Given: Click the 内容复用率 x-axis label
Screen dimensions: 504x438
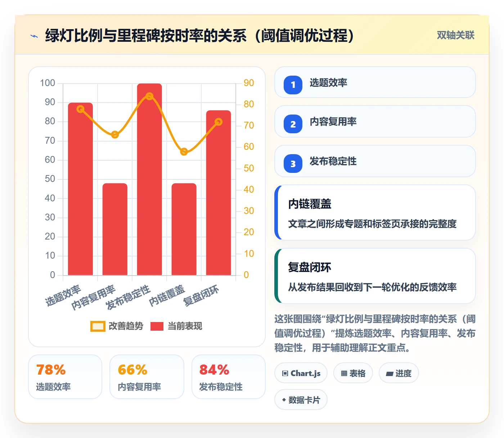Looking at the screenshot, I should pyautogui.click(x=93, y=298).
